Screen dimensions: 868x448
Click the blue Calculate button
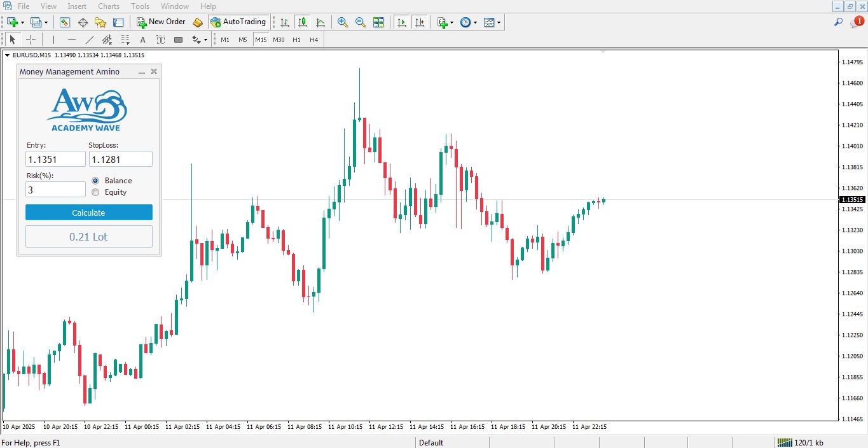click(x=89, y=213)
